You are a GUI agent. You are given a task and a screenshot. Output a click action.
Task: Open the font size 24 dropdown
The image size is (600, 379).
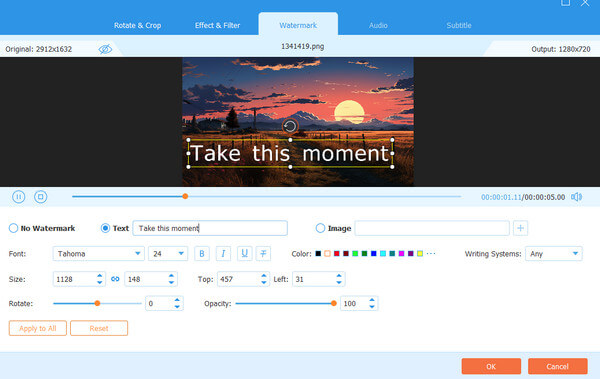pos(168,253)
